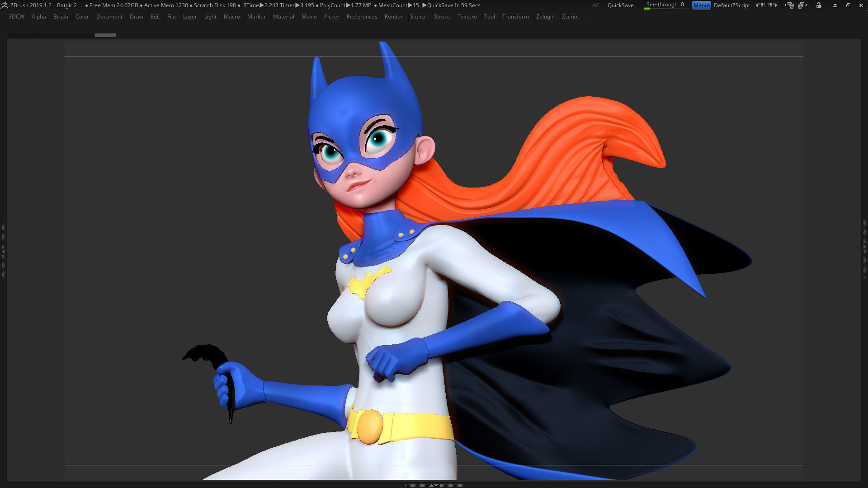Open the Marker menu
868x488 pixels.
tap(256, 17)
